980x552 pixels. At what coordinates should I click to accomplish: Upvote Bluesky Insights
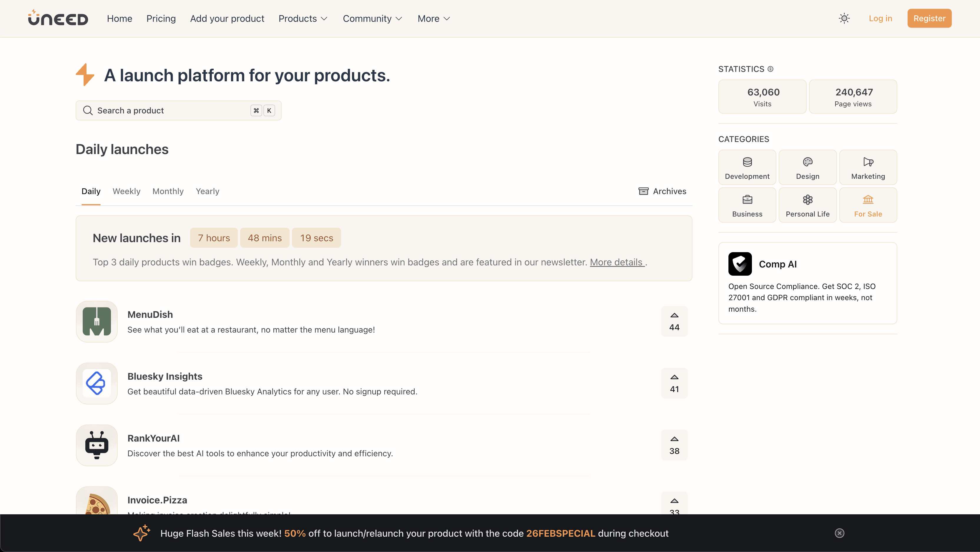pyautogui.click(x=674, y=383)
